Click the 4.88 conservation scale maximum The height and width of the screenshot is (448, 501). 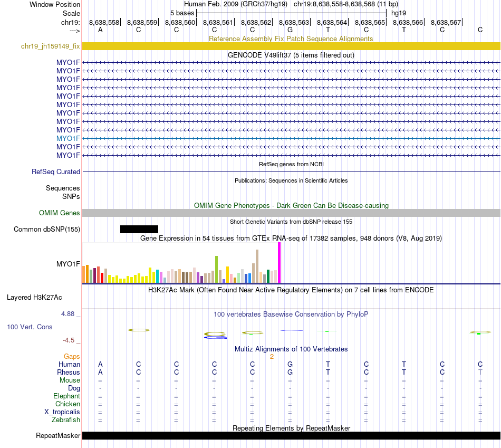point(68,314)
